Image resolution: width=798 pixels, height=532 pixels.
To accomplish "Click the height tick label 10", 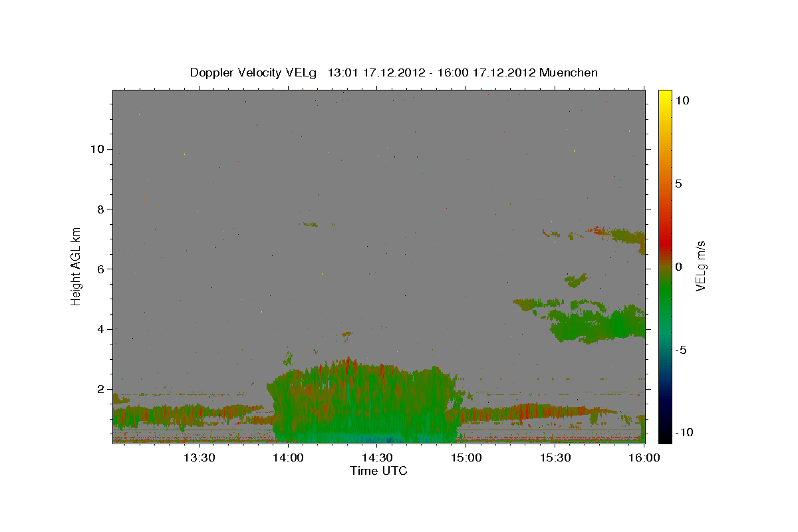I will 97,149.
